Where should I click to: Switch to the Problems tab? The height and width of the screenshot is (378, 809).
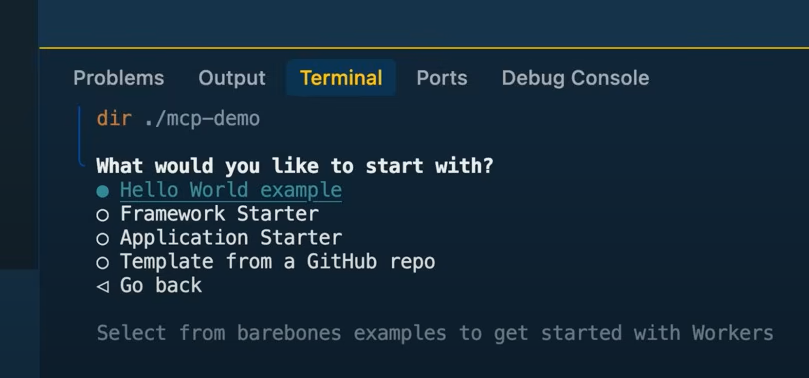119,78
